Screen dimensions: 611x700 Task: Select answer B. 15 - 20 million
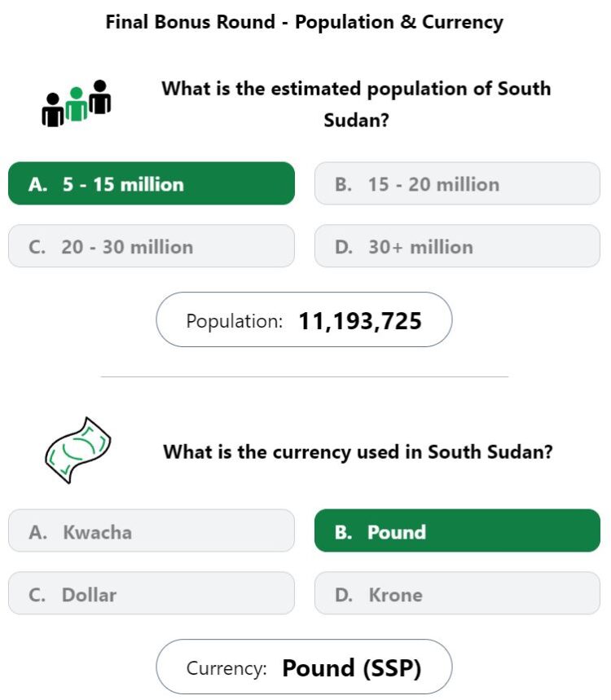(457, 183)
